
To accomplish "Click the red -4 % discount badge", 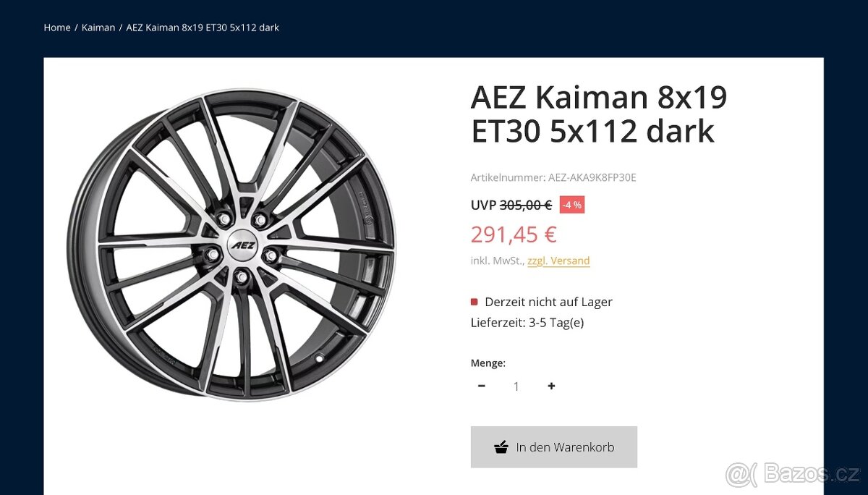I will coord(571,205).
